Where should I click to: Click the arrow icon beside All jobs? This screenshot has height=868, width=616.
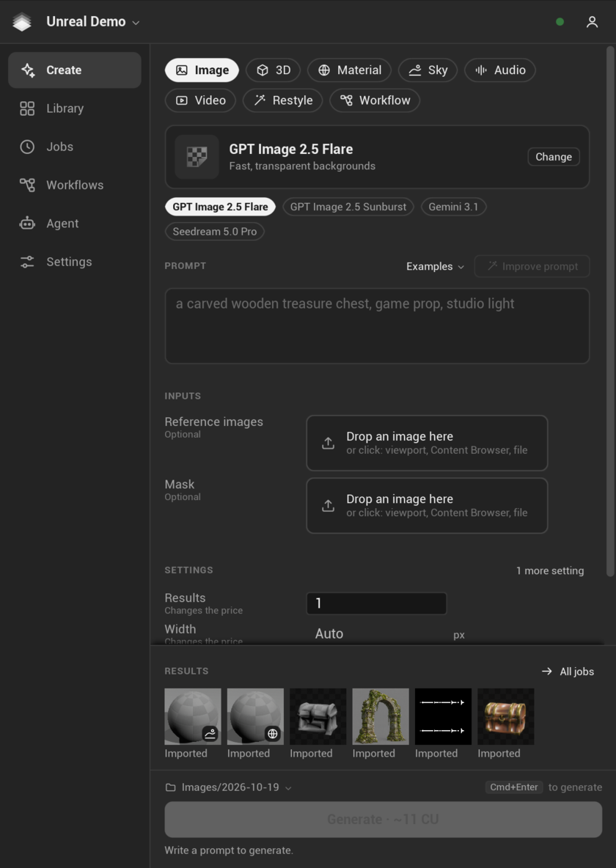(547, 672)
